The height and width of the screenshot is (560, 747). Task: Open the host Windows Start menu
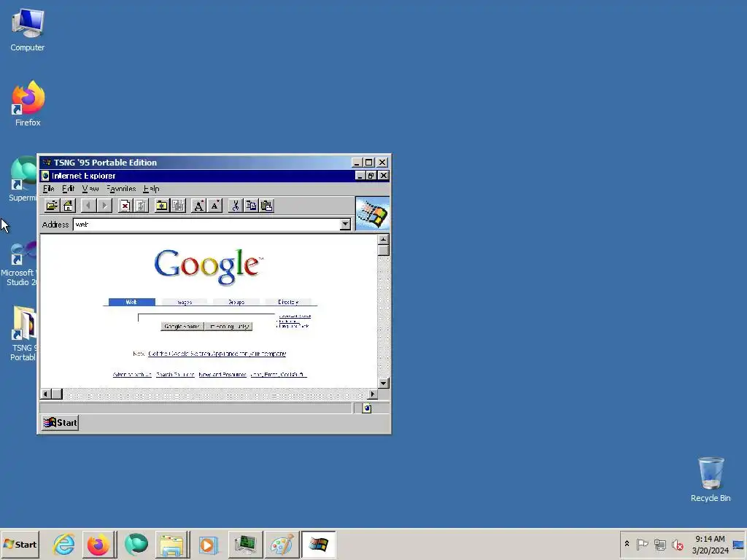[x=20, y=544]
